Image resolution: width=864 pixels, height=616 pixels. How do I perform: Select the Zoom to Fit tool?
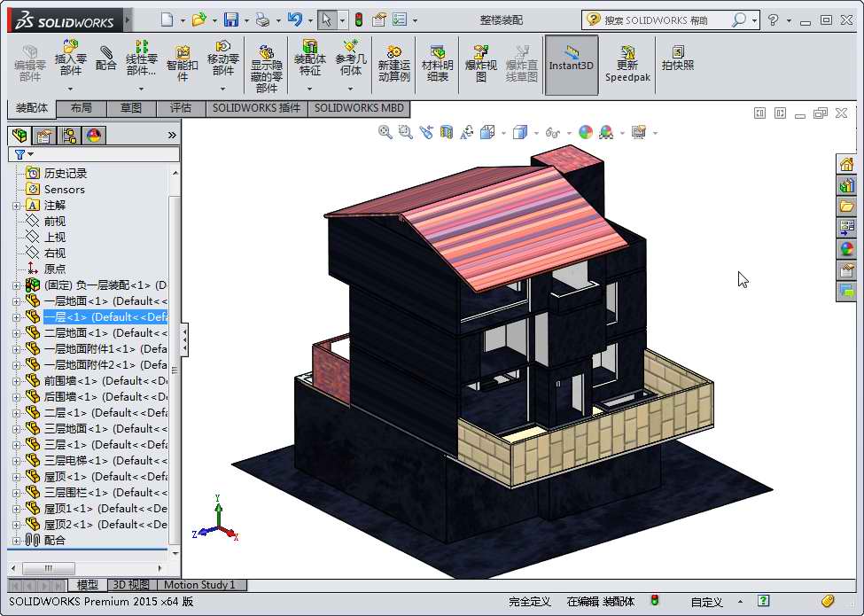(385, 132)
